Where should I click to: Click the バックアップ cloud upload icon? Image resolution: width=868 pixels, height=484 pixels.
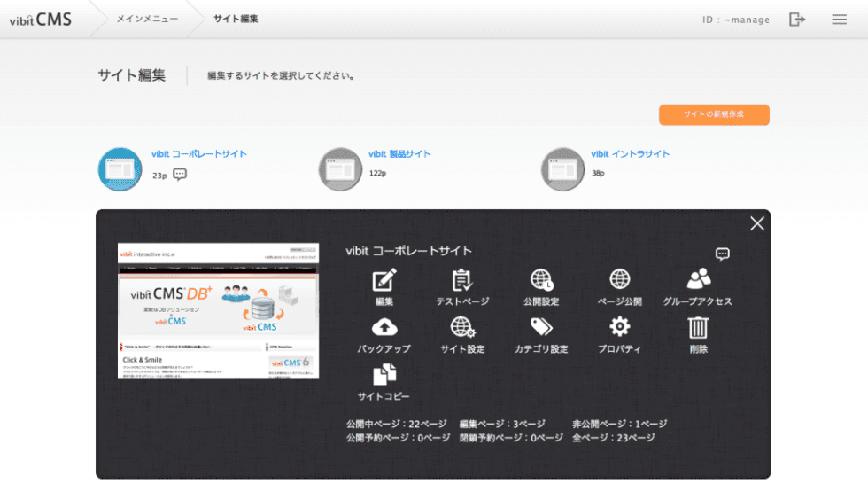(384, 327)
